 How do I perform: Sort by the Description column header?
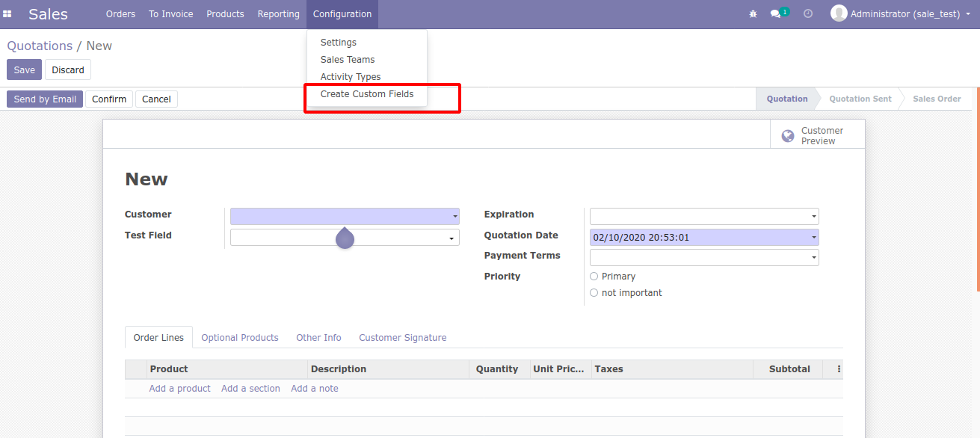[388, 369]
